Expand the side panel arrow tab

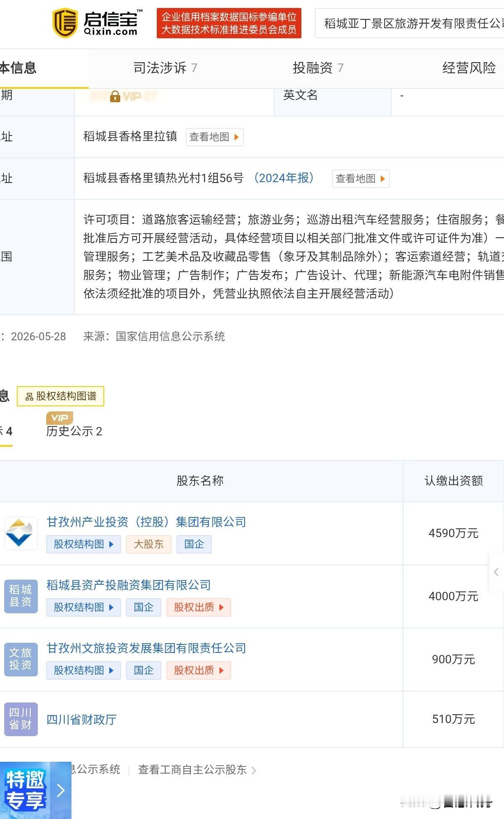[x=496, y=572]
